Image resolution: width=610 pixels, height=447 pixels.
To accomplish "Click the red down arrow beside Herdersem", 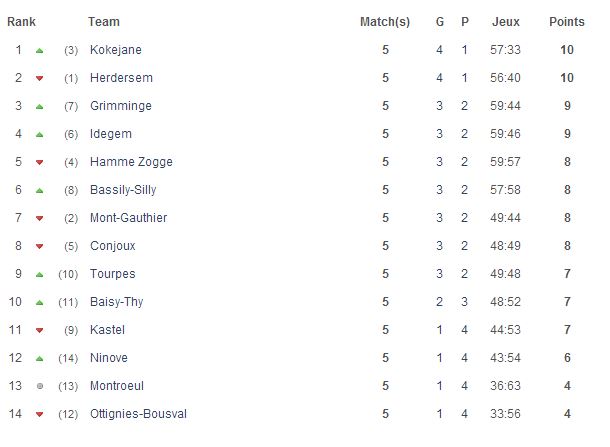I will coord(39,79).
